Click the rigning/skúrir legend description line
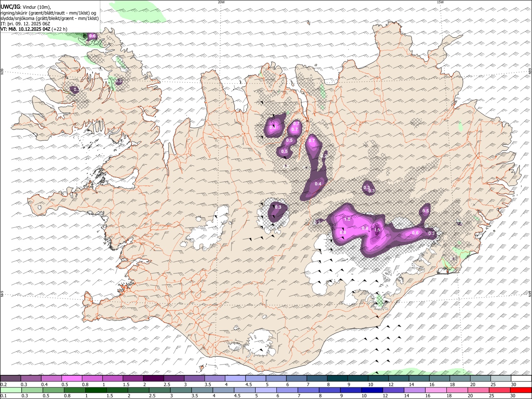This screenshot has width=532, height=399. (48, 12)
